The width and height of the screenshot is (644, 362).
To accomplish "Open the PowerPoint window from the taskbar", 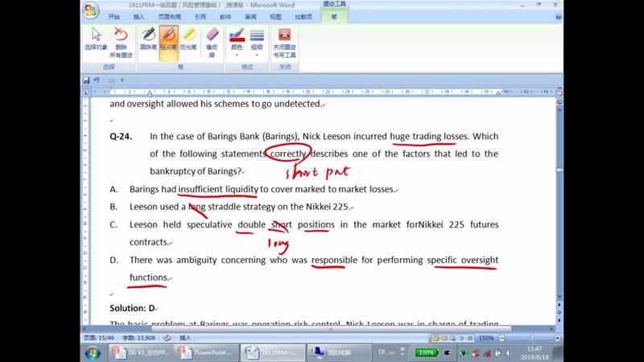I will click(x=208, y=353).
